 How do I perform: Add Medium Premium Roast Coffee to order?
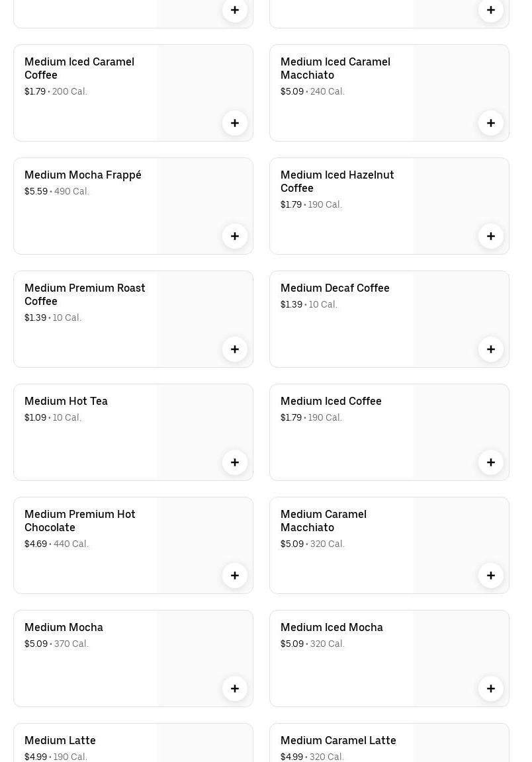tap(235, 349)
